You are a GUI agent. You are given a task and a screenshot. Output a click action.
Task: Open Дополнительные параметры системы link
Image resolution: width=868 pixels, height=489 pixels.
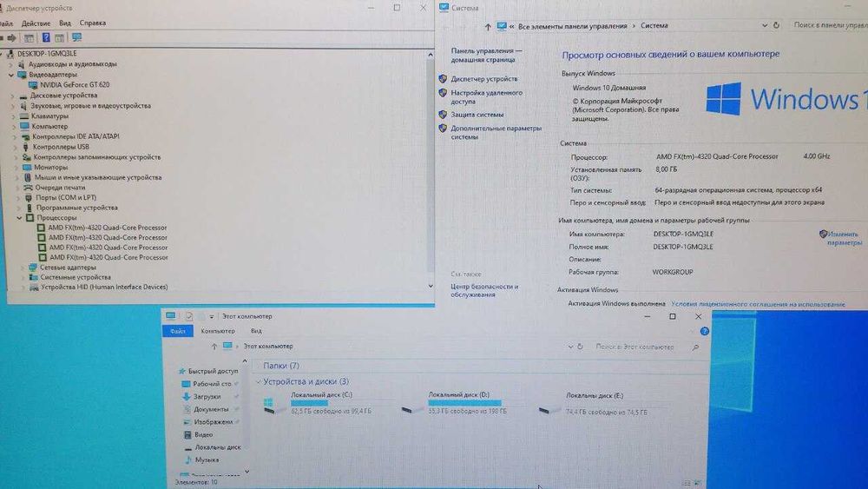496,132
